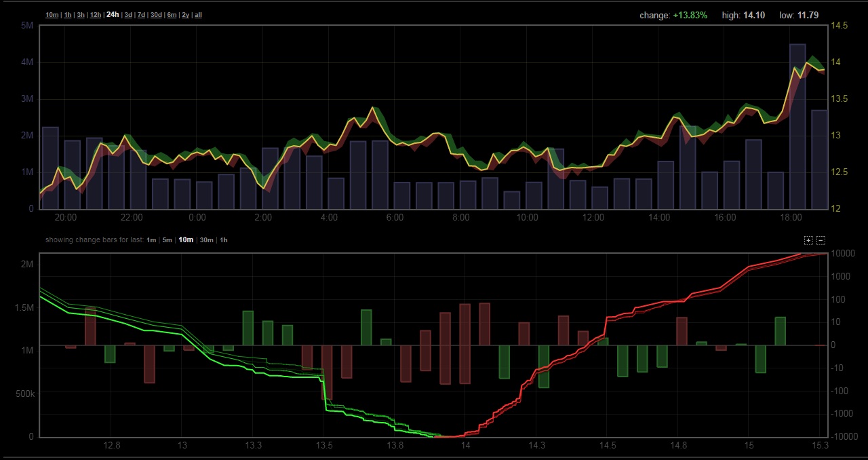View all-time price history

point(198,15)
